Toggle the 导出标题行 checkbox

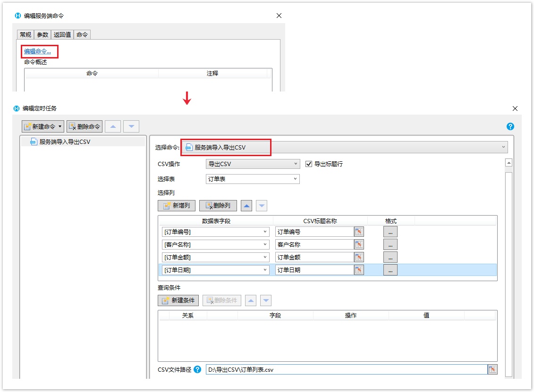[x=310, y=164]
